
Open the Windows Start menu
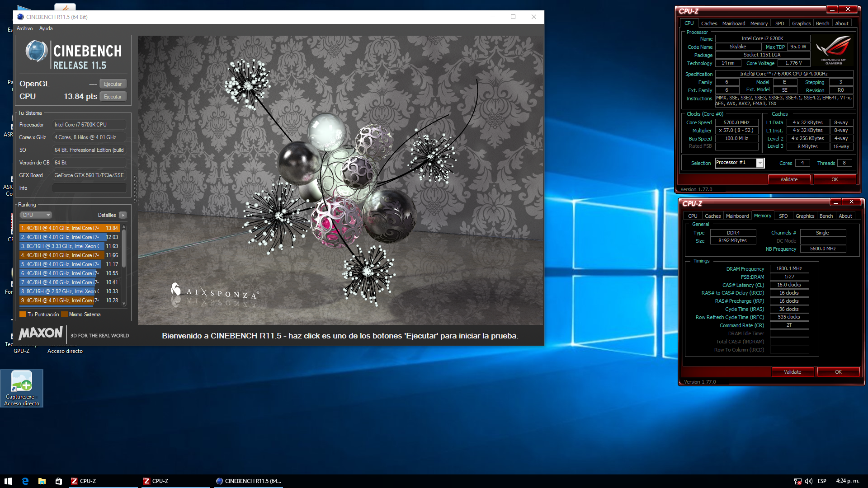click(8, 481)
